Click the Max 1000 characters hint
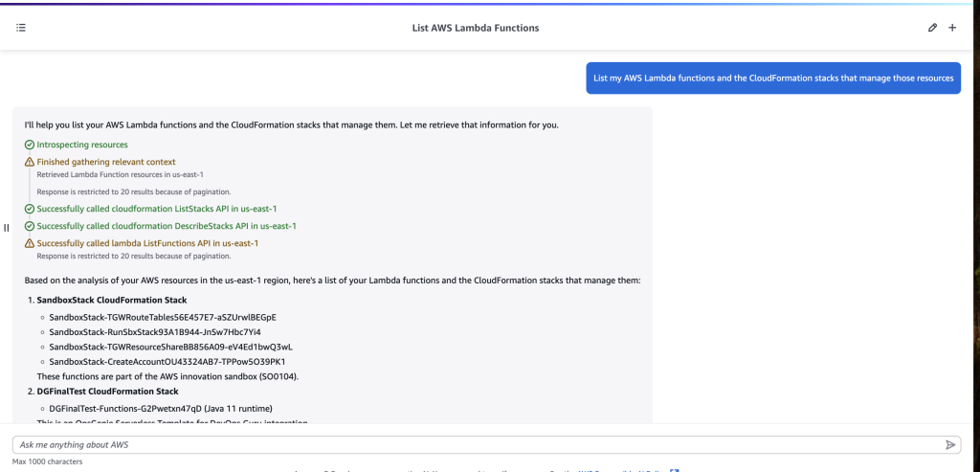The height and width of the screenshot is (472, 980). tap(48, 461)
